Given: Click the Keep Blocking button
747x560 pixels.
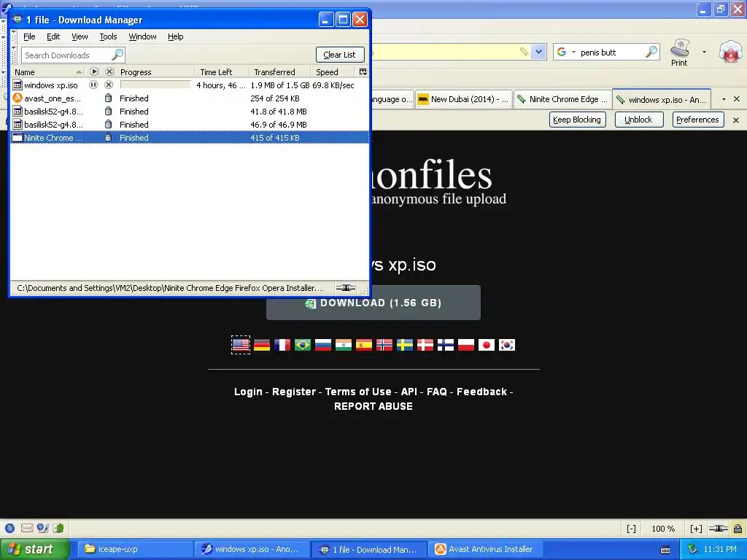Looking at the screenshot, I should tap(578, 120).
